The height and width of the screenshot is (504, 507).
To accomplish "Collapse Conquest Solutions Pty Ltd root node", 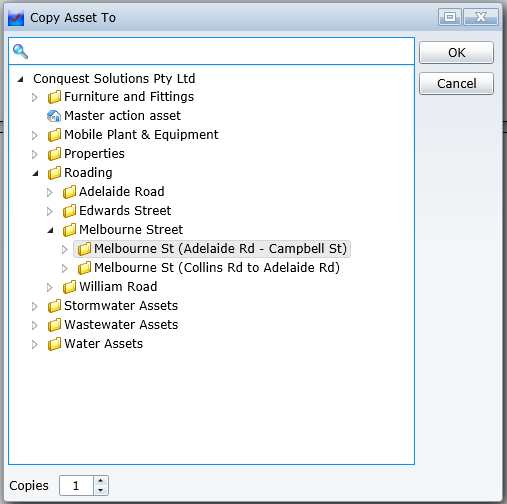I will tap(20, 79).
